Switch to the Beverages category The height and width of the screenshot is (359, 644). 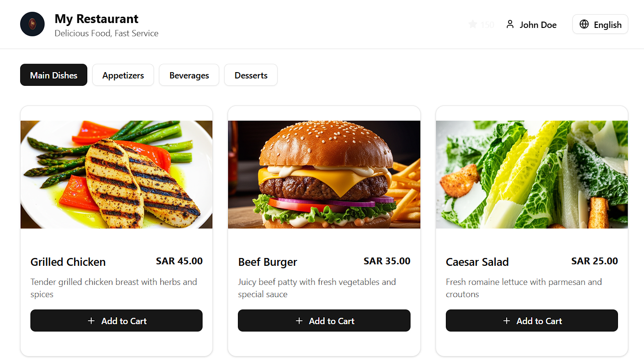pos(189,75)
